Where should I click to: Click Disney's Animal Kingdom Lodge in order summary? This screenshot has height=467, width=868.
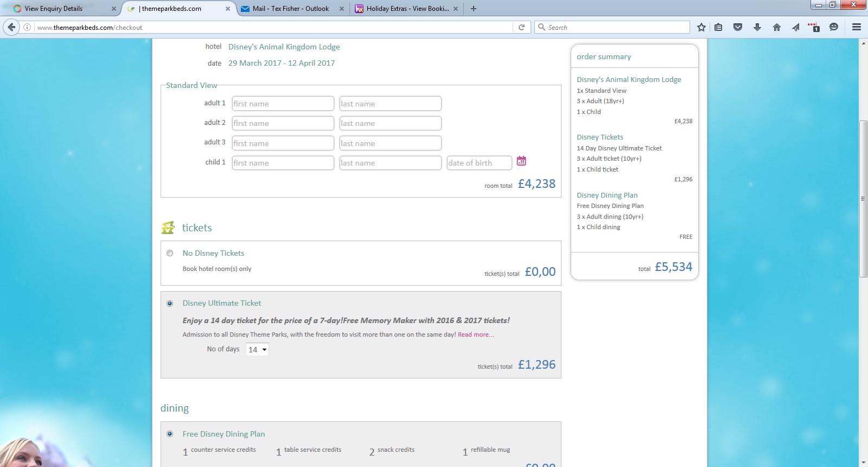coord(629,79)
